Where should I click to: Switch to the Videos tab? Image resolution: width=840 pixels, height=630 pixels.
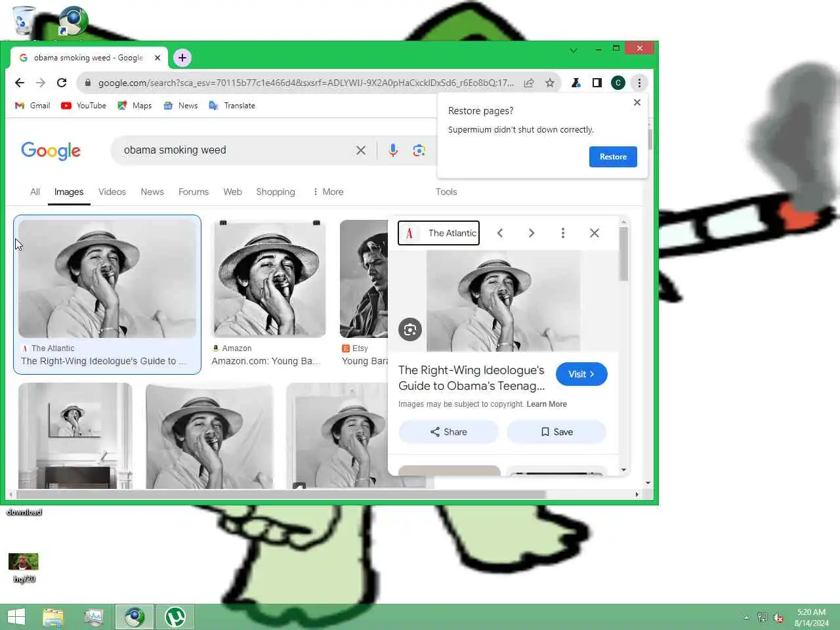click(x=112, y=192)
